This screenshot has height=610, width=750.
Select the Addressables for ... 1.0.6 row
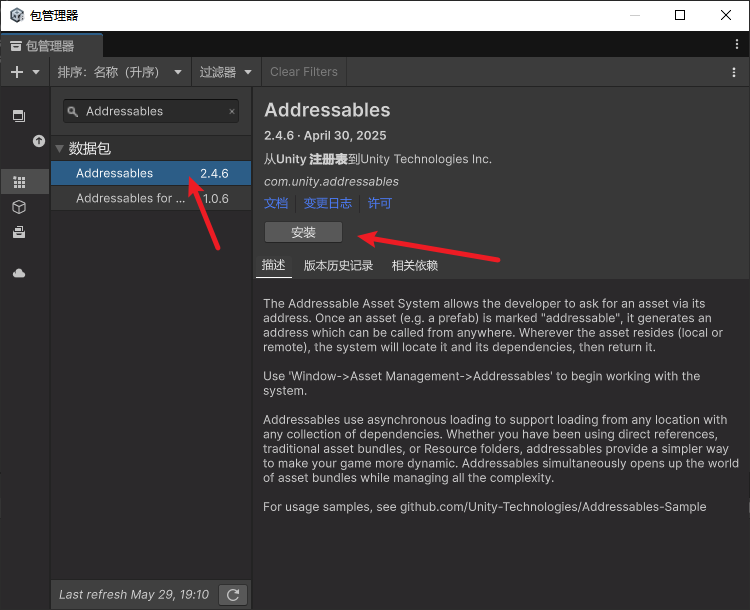tap(151, 198)
